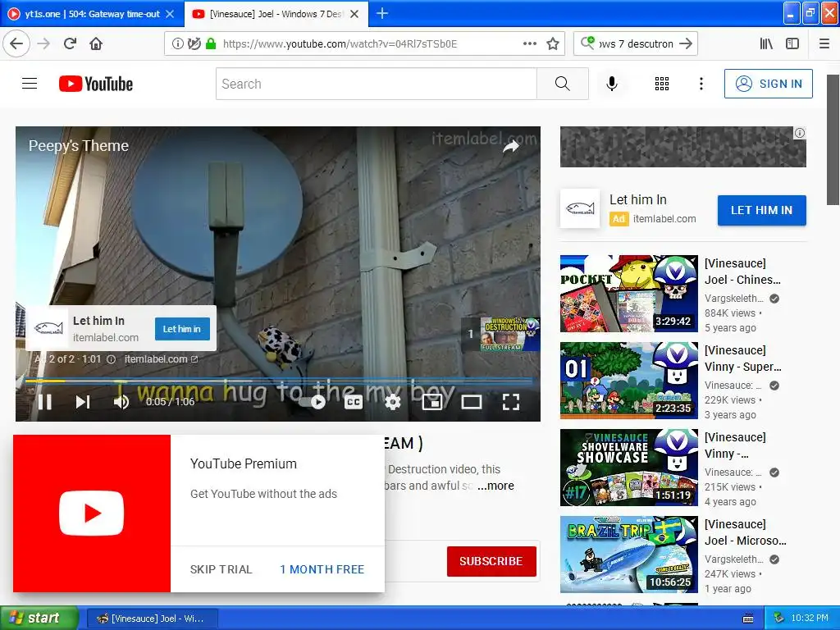Click the ad info icon on banner ad
Image resolution: width=840 pixels, height=630 pixels.
click(x=799, y=133)
